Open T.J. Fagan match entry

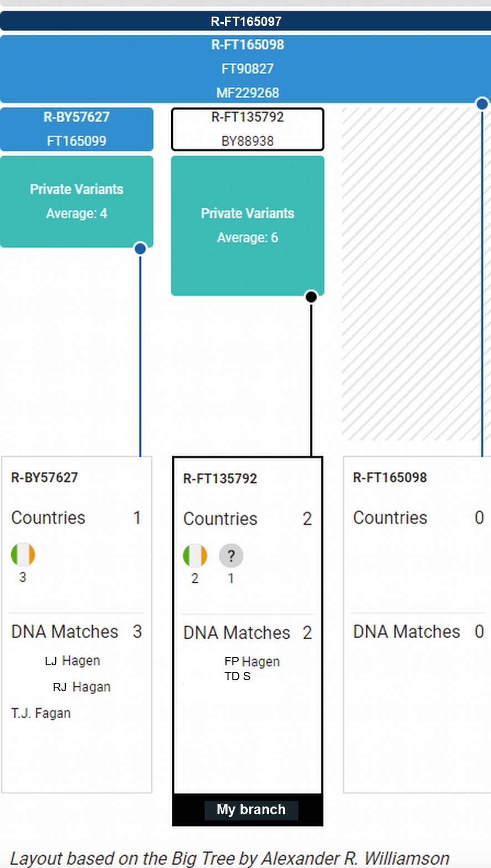41,713
